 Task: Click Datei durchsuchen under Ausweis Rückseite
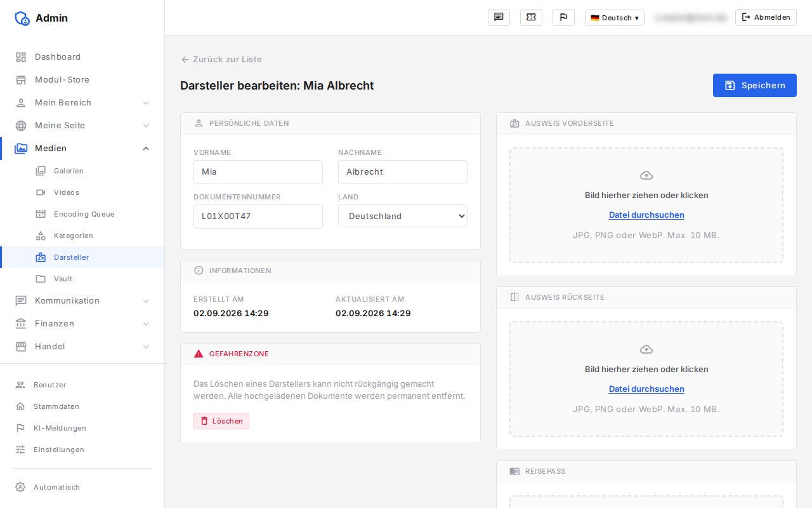pyautogui.click(x=646, y=389)
